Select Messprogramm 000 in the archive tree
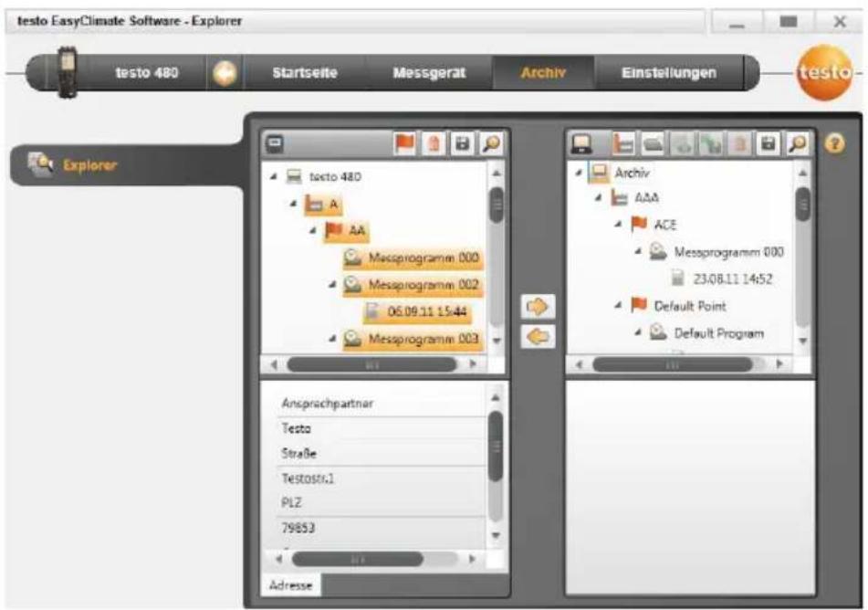This screenshot has height=610, width=868. pyautogui.click(x=728, y=252)
